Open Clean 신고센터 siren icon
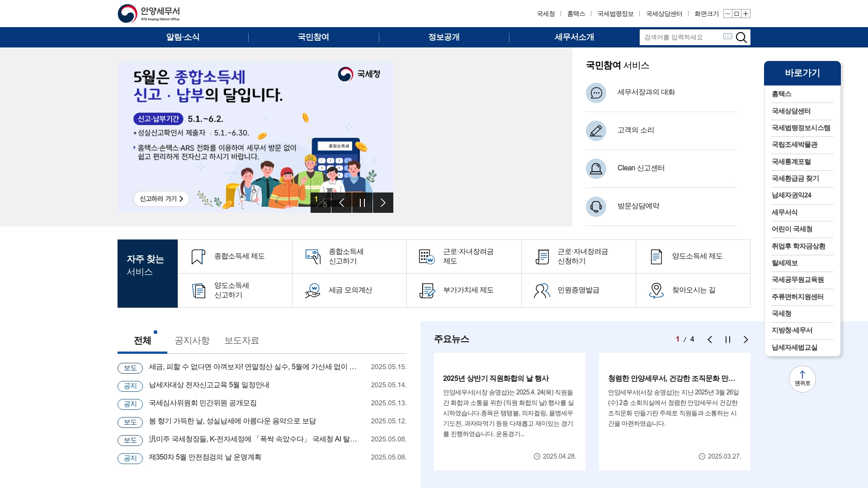 tap(596, 169)
